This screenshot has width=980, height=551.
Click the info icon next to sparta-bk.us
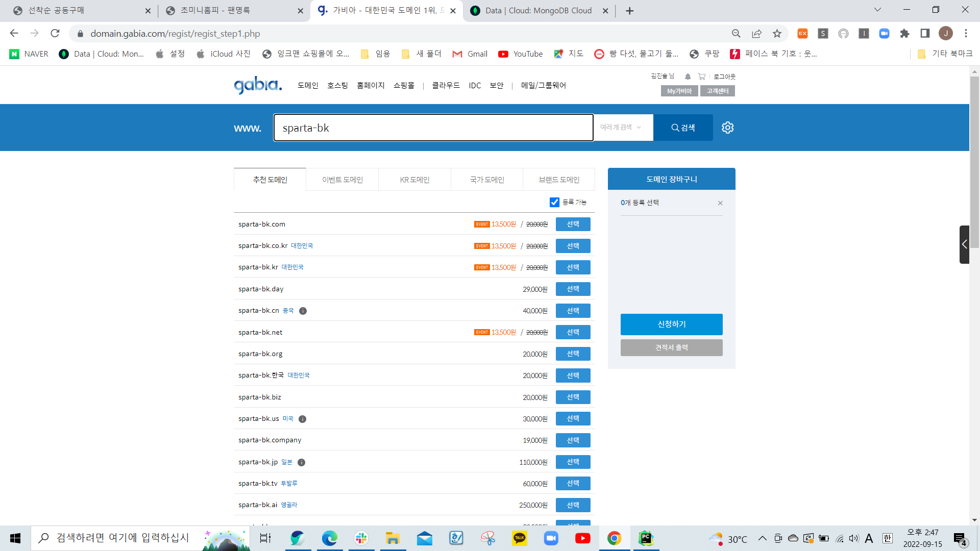pyautogui.click(x=302, y=419)
